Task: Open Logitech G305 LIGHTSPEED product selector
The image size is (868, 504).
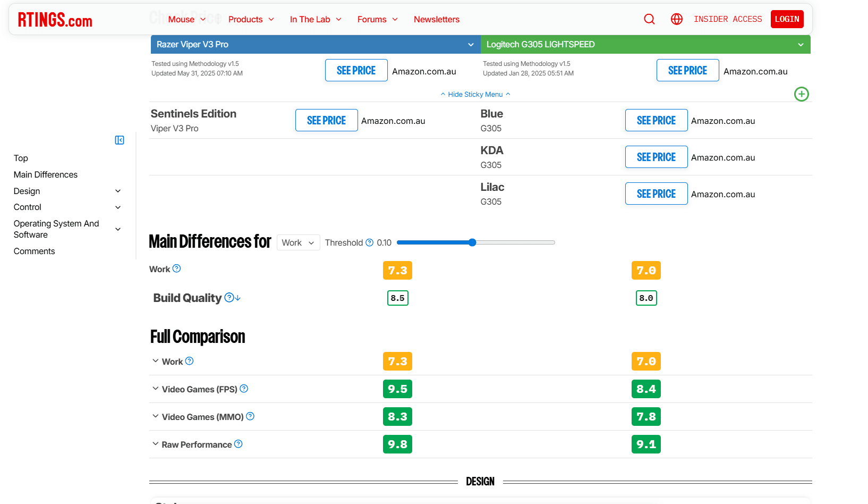Action: pyautogui.click(x=645, y=45)
